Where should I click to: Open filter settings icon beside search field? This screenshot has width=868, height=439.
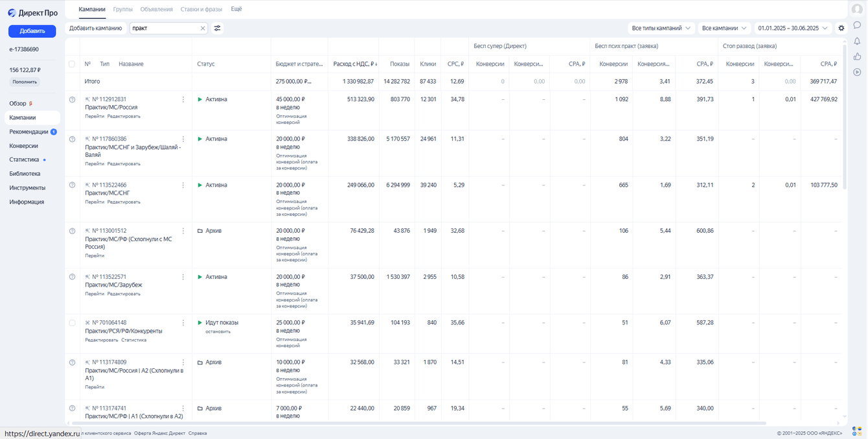tap(218, 29)
